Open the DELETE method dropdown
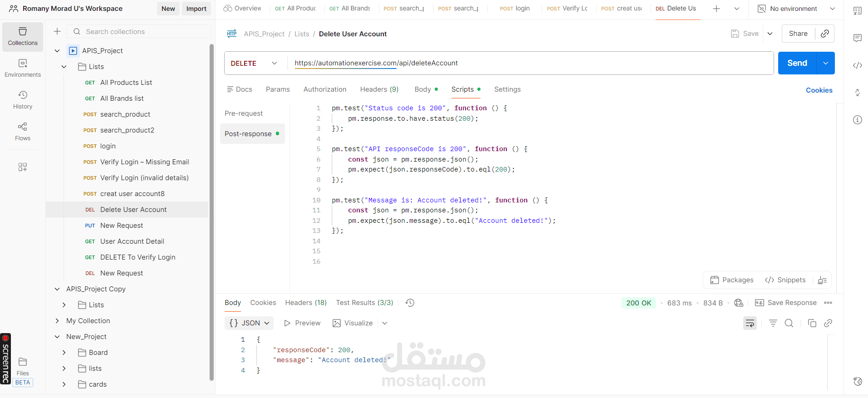Viewport: 868px width, 398px height. [x=255, y=63]
